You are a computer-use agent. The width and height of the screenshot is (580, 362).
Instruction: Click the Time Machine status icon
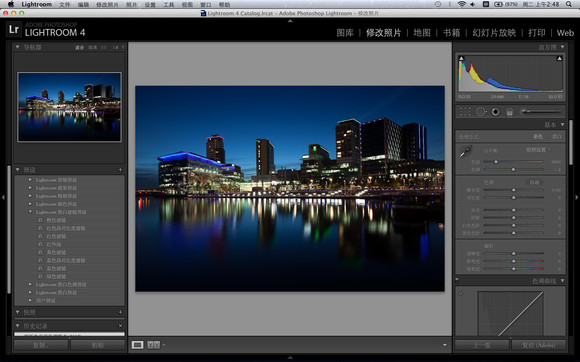coord(438,4)
